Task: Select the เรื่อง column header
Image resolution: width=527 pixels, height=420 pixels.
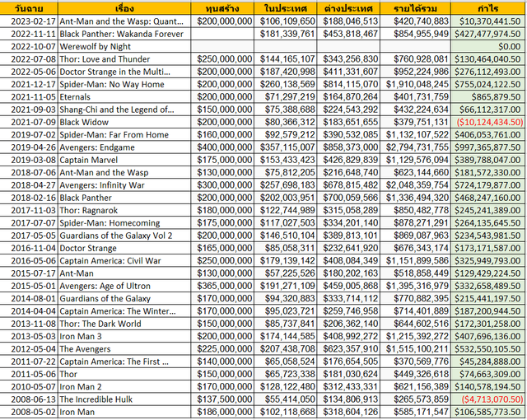Action: (x=124, y=8)
